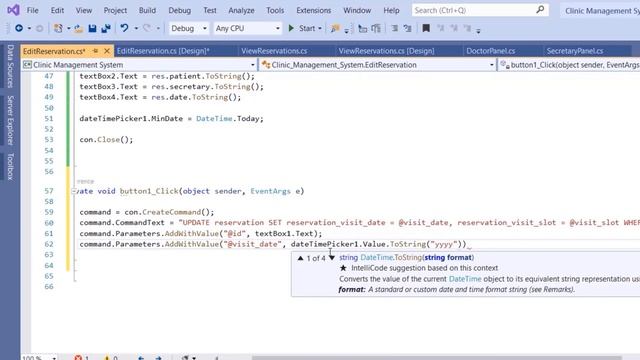640x360 pixels.
Task: Click the Uncomment selected lines icon
Action: tap(407, 28)
